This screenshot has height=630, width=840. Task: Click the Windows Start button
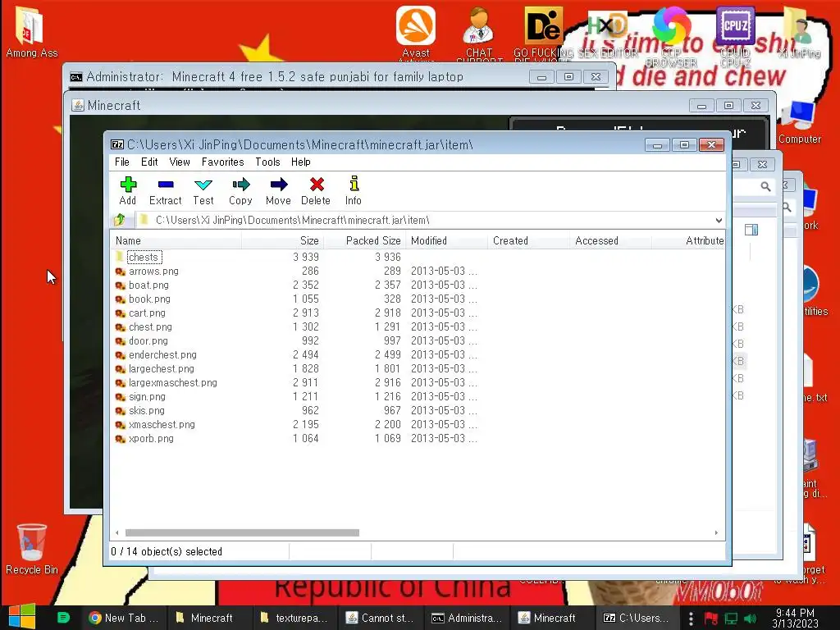coord(22,617)
